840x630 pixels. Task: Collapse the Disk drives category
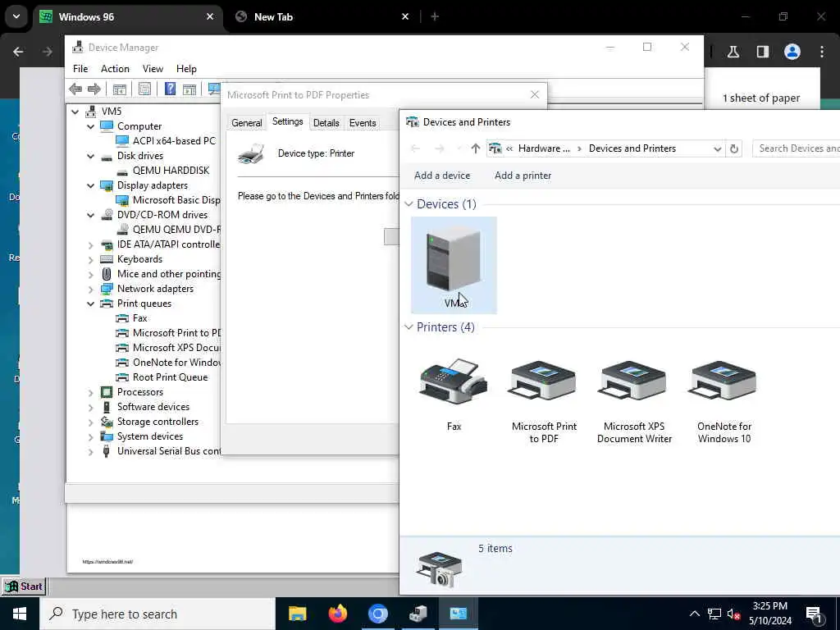pyautogui.click(x=90, y=156)
